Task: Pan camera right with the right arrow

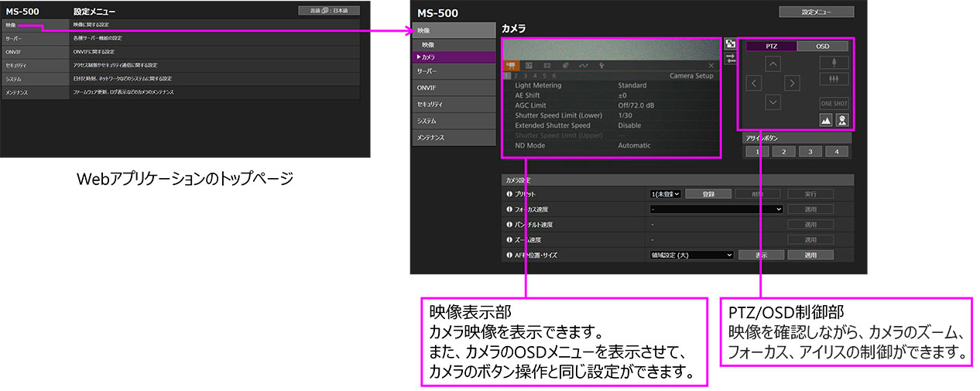Action: tap(791, 82)
